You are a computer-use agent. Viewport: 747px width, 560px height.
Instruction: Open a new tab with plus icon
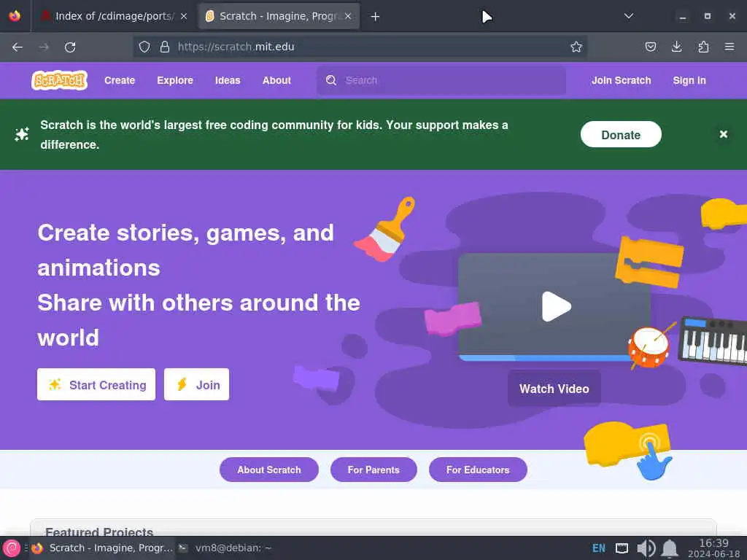(x=375, y=17)
